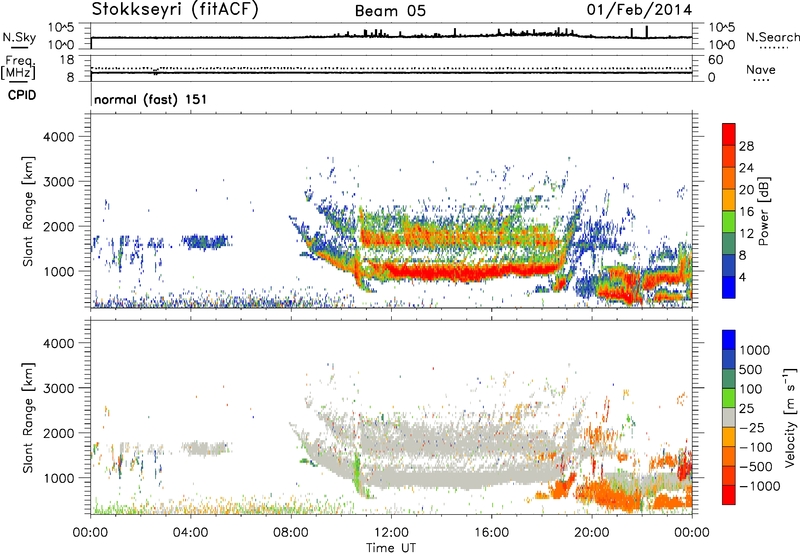Click the '16:00' time axis tick label

point(491,533)
